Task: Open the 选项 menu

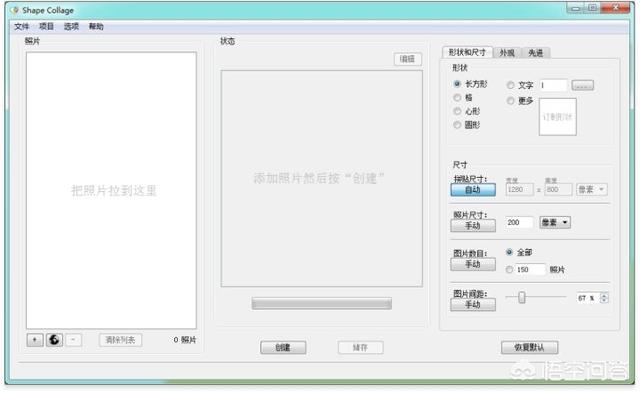Action: point(71,27)
